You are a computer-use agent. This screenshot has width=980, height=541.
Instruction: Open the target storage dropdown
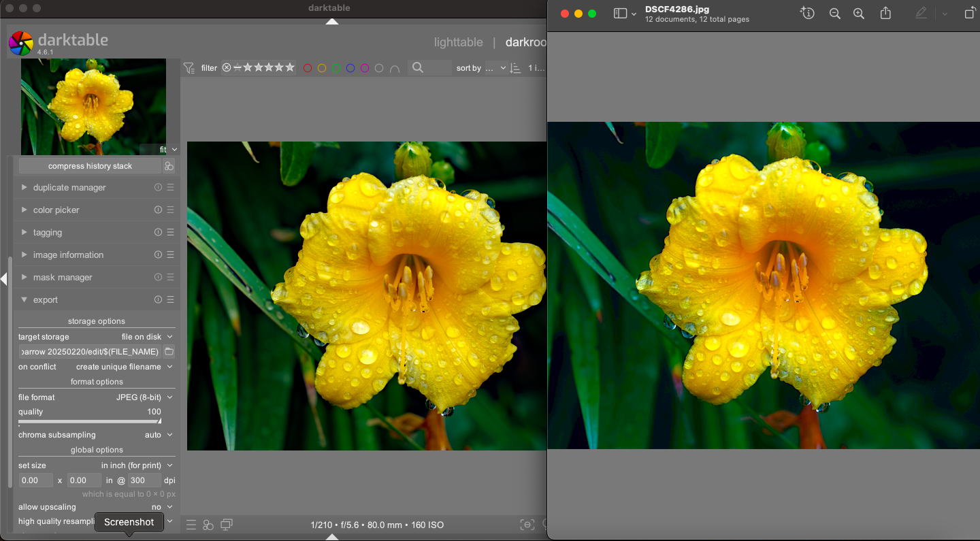[x=147, y=337]
